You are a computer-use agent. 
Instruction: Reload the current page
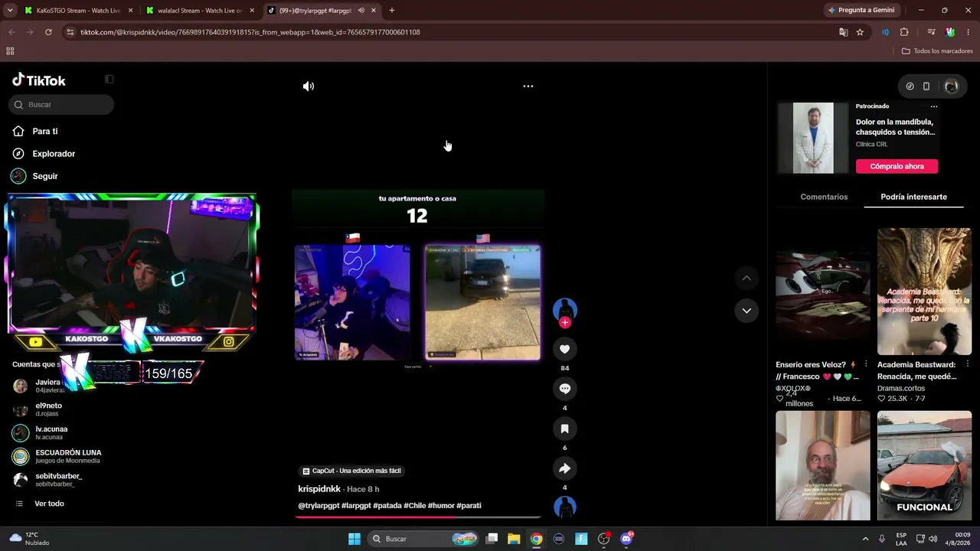point(48,32)
